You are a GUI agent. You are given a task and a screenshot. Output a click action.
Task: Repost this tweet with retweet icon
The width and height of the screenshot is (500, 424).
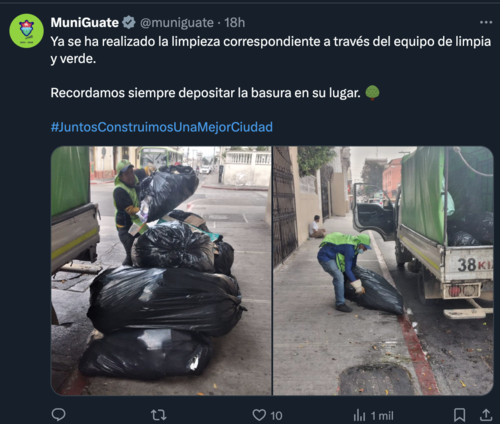[158, 415]
